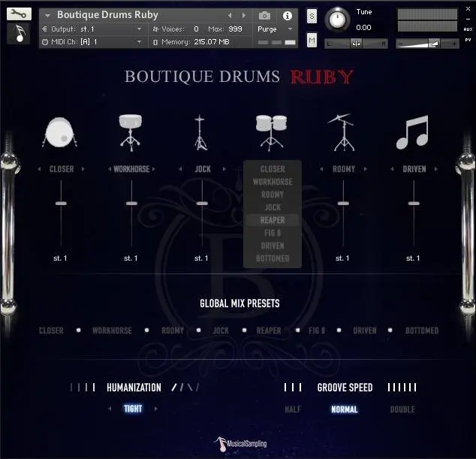Open the Purge dropdown menu
This screenshot has height=459, width=476.
275,29
